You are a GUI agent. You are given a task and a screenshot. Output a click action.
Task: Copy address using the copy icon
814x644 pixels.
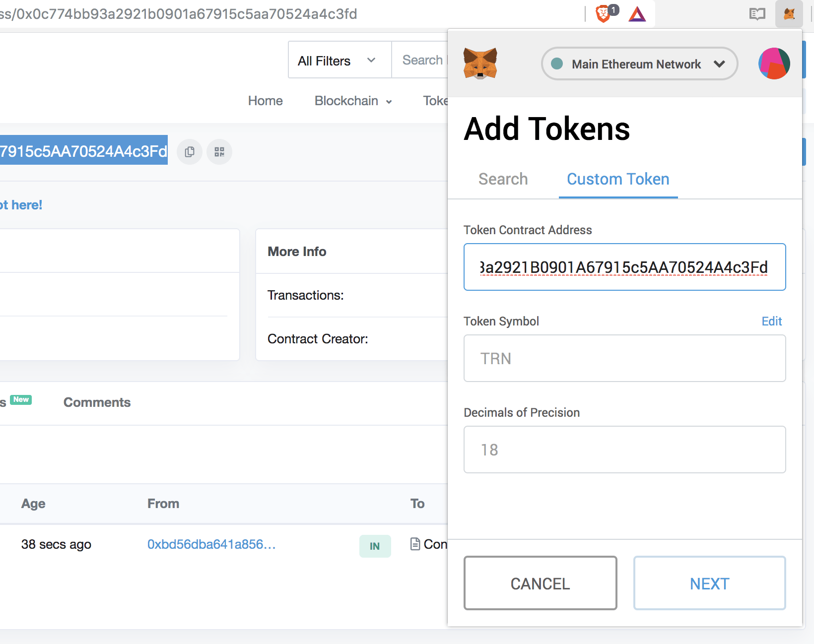190,152
